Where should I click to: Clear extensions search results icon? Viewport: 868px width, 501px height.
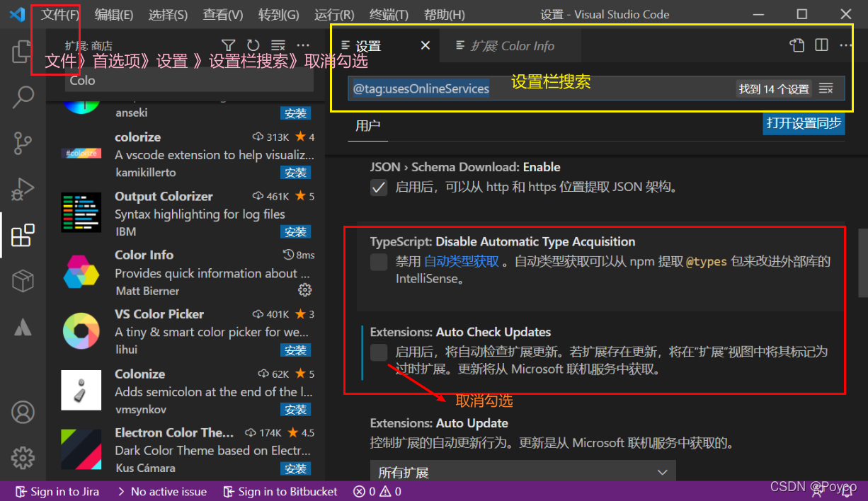(x=278, y=45)
